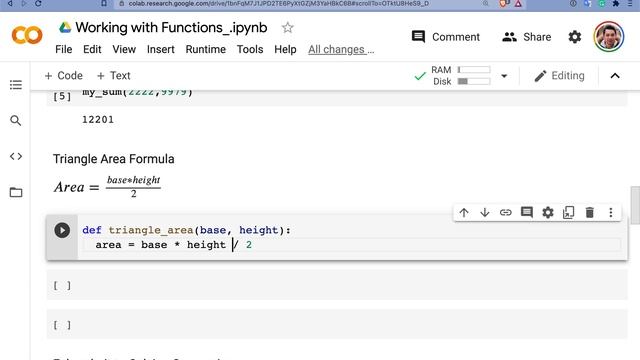Click the Area equals base*height formula

[107, 187]
